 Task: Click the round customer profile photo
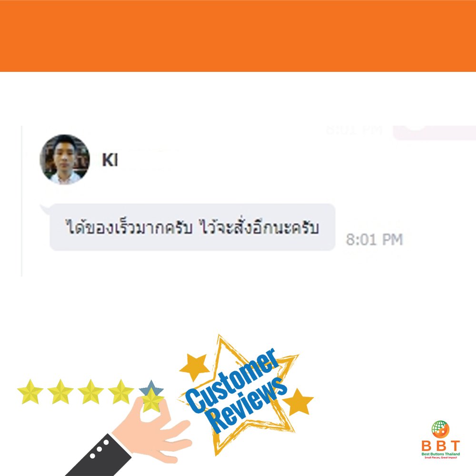pyautogui.click(x=65, y=159)
